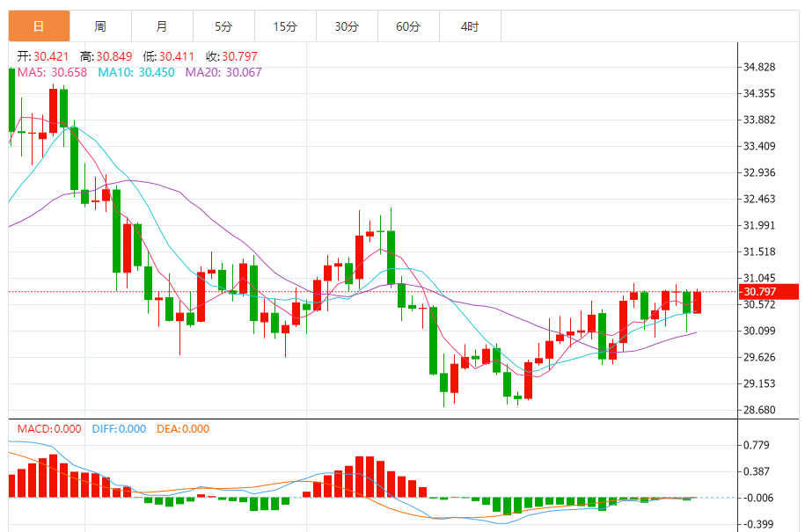
Task: Click the MACD:0.000 label
Action: (49, 429)
